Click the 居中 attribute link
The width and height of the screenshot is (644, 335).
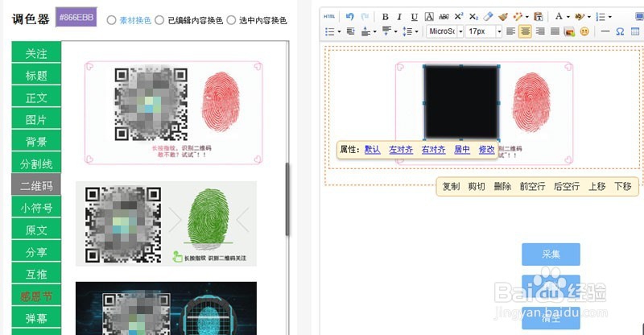pyautogui.click(x=462, y=150)
